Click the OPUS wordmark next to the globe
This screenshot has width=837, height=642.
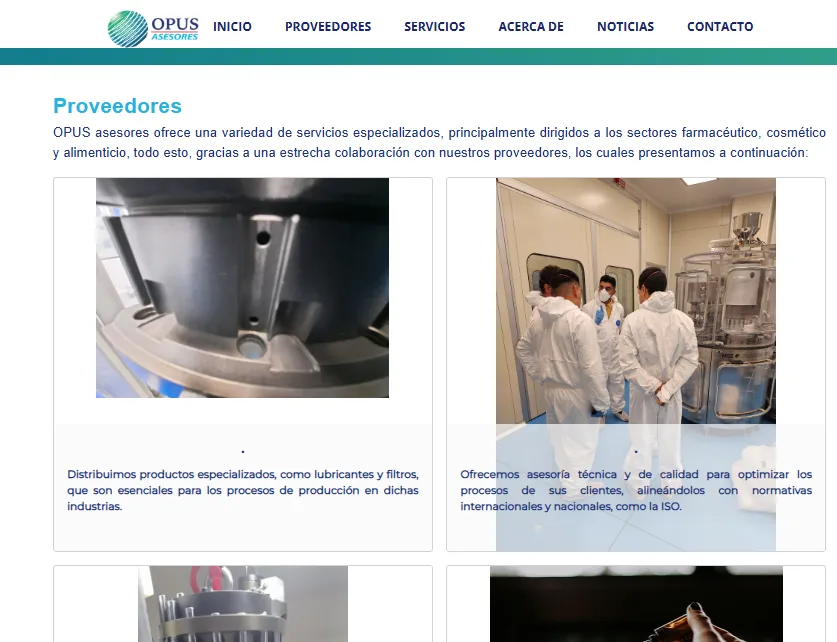(173, 23)
